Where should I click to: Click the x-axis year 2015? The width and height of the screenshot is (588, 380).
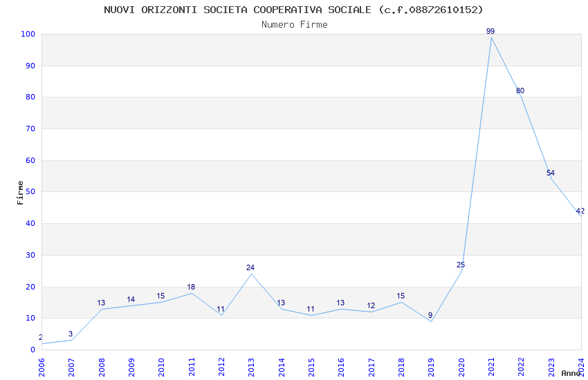click(x=311, y=367)
